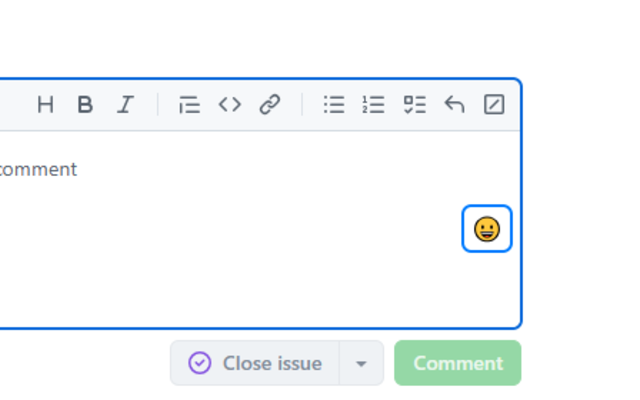Click the 'Close issue' text label
The width and height of the screenshot is (640, 400).
(272, 363)
